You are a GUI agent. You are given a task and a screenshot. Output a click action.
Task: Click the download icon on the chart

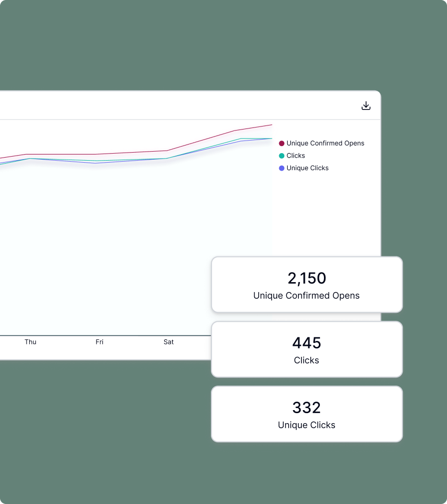coord(366,105)
